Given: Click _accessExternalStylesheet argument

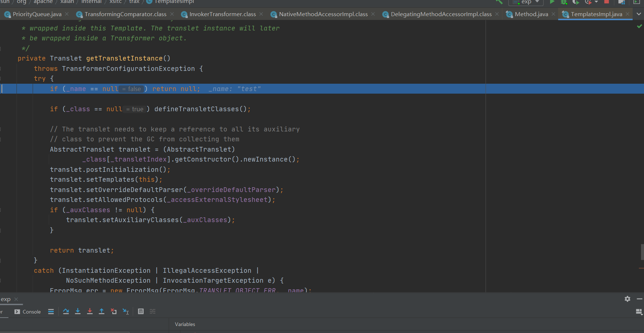Looking at the screenshot, I should [217, 200].
